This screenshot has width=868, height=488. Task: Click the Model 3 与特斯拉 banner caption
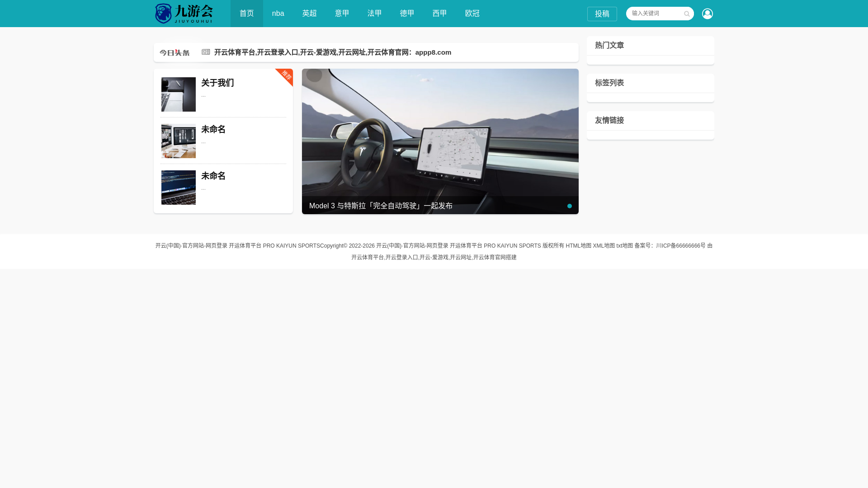pyautogui.click(x=381, y=206)
